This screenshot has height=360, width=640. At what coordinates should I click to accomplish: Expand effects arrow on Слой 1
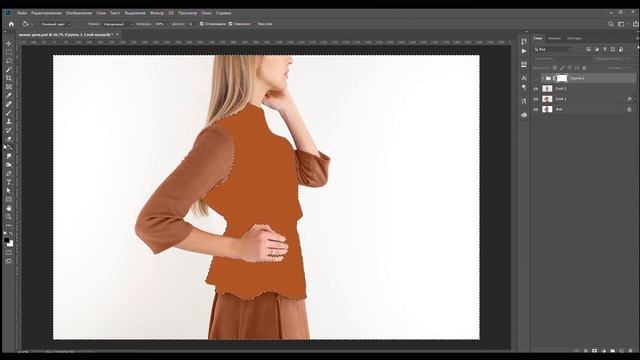(635, 99)
